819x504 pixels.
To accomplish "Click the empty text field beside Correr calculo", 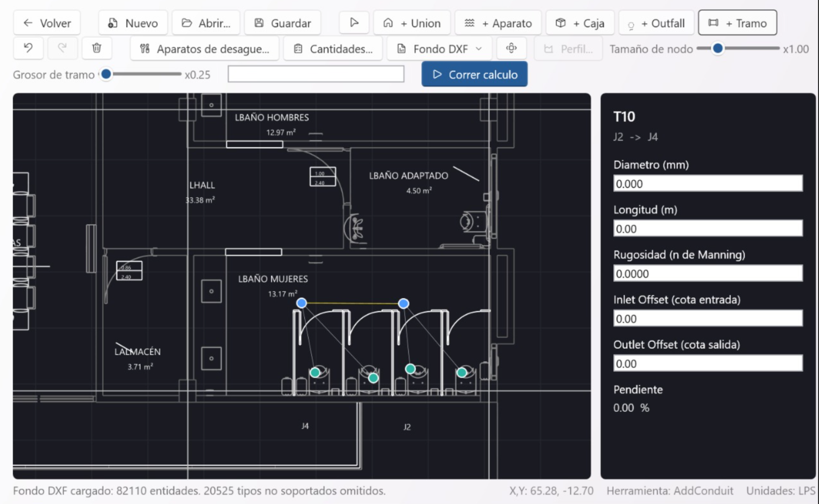I will coord(316,74).
